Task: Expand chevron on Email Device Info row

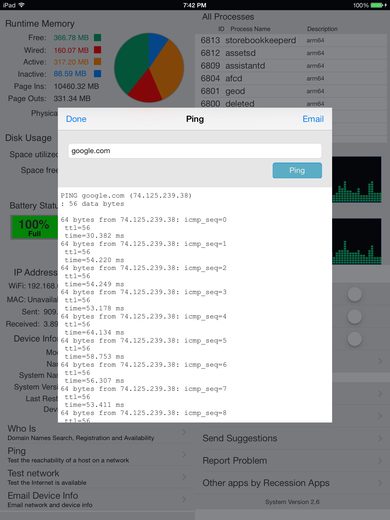Action: 184,499
